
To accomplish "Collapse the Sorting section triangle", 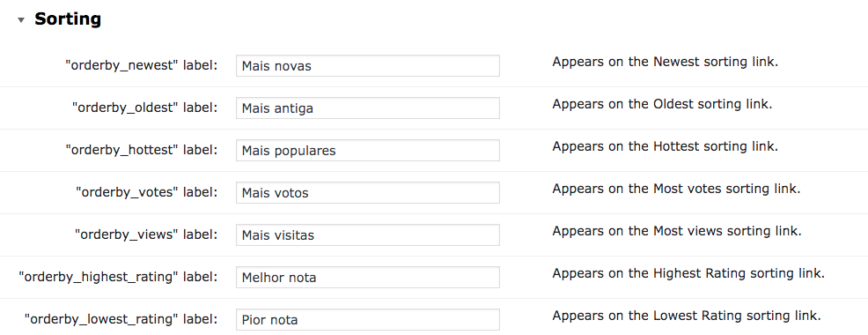I will pos(21,20).
